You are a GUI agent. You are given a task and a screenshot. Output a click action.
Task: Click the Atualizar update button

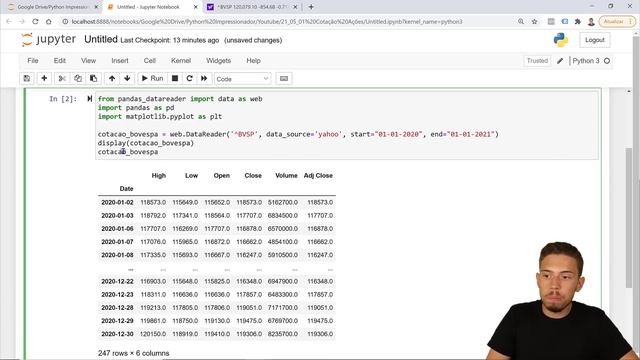click(x=617, y=22)
